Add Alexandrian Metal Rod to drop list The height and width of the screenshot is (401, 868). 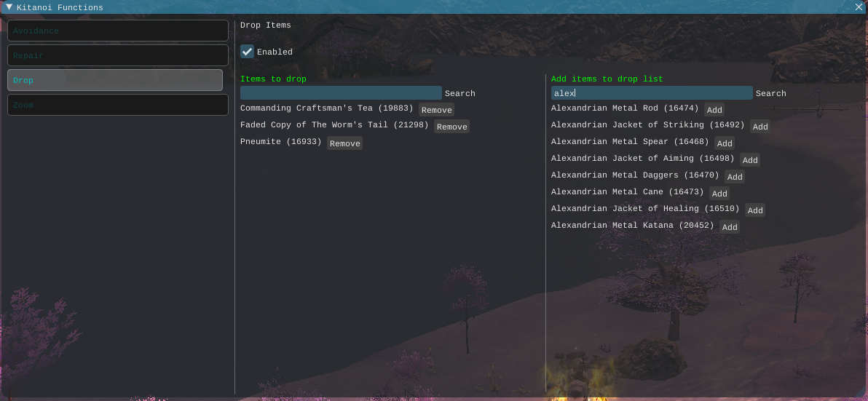click(x=714, y=110)
